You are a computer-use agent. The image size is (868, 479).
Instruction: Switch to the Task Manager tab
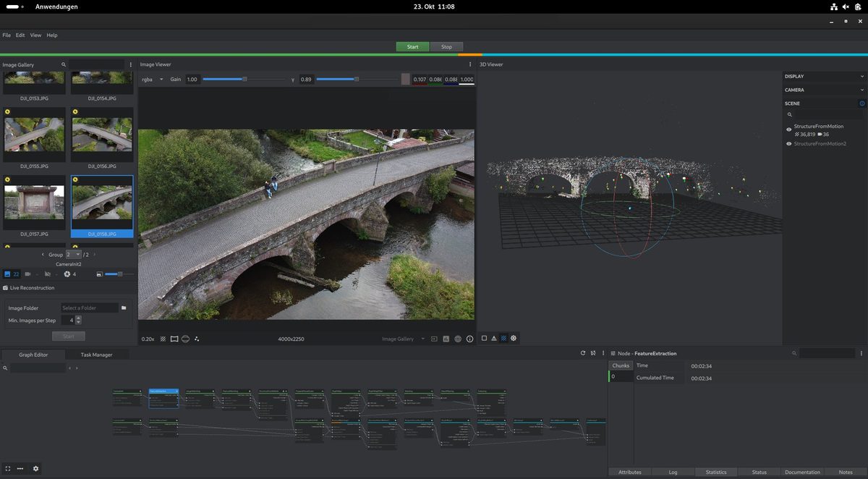(96, 355)
